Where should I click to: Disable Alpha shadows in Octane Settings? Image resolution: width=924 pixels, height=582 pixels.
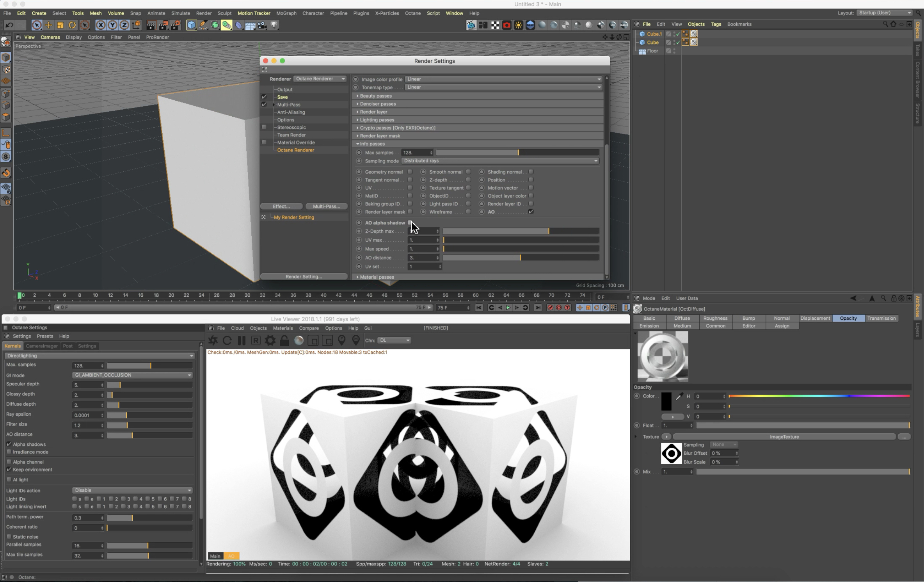pos(9,444)
